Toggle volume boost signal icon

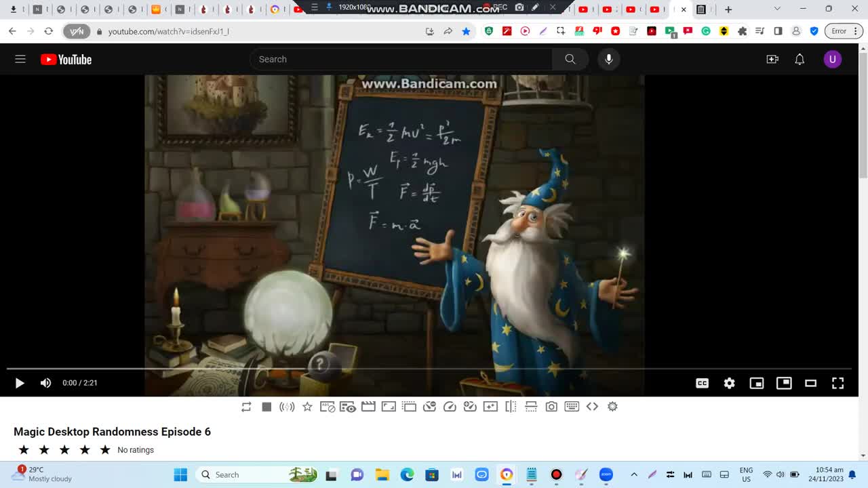287,407
